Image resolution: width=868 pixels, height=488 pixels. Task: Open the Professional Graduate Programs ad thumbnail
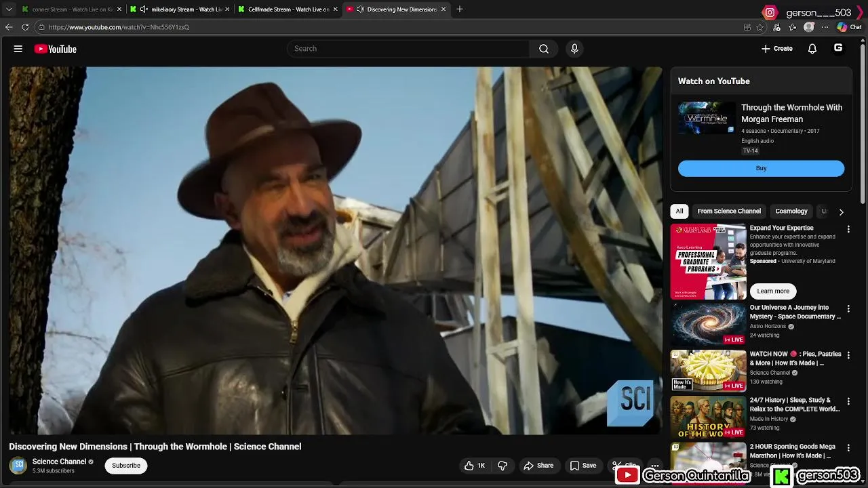(x=708, y=262)
